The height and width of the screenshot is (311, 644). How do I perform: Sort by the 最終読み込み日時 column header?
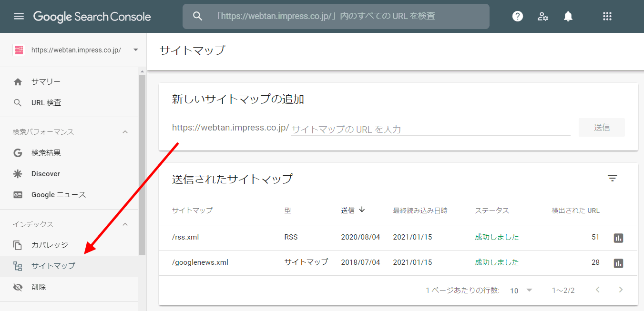click(420, 210)
